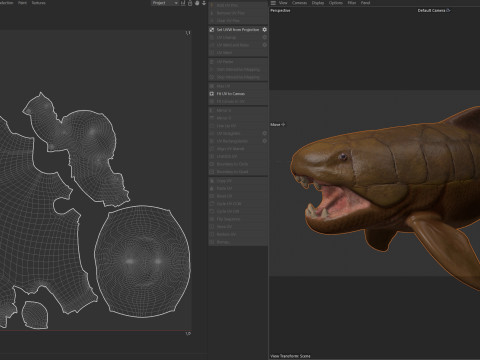This screenshot has width=480, height=360.
Task: Open the UV editor Textures menu
Action: coord(38,3)
